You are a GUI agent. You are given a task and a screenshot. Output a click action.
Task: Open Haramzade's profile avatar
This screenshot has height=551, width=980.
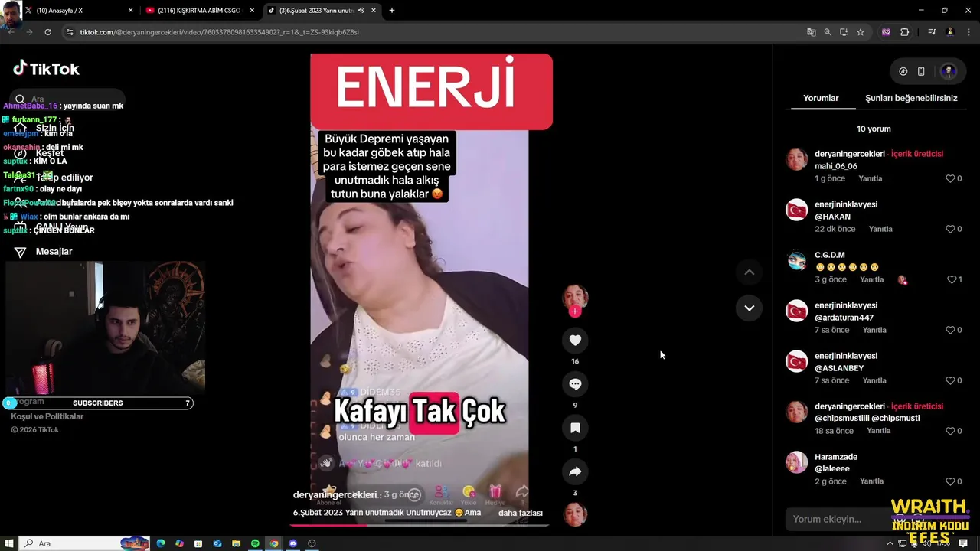pyautogui.click(x=797, y=462)
